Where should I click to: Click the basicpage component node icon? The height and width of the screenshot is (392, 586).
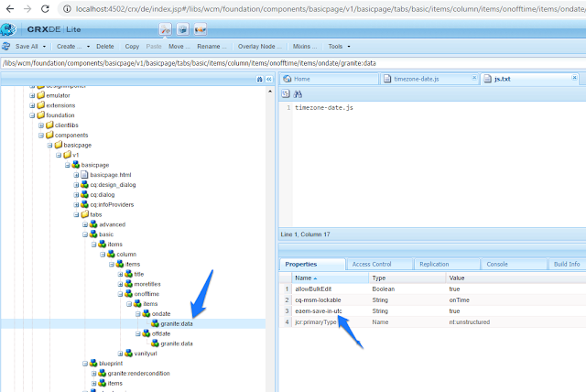76,165
